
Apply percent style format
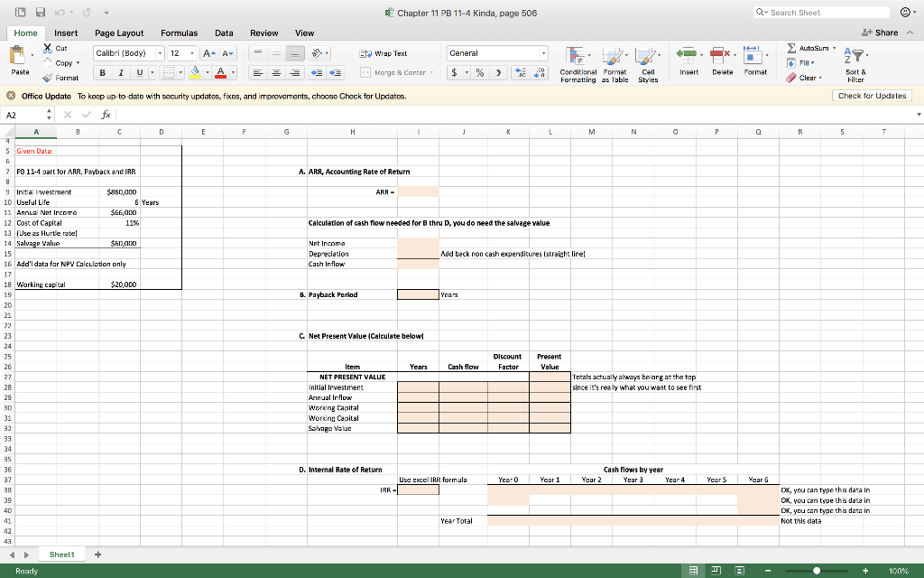[x=480, y=72]
